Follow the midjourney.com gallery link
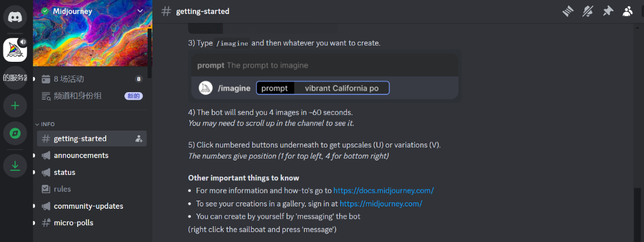The width and height of the screenshot is (644, 242). pos(381,204)
